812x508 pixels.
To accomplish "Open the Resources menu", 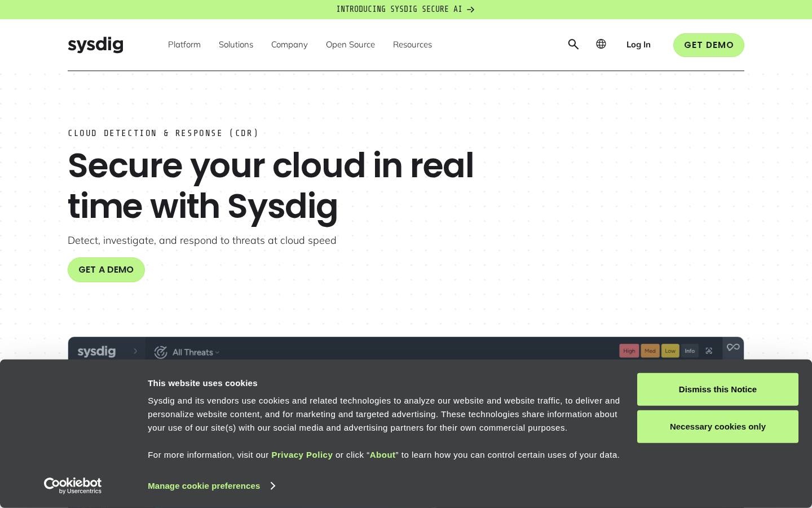I will point(412,45).
